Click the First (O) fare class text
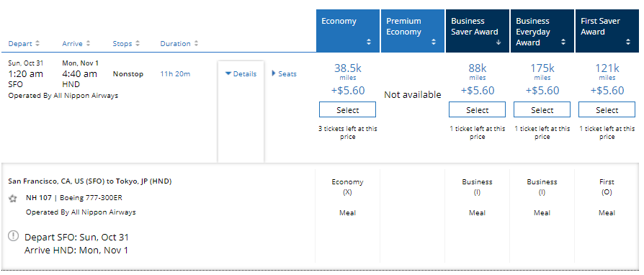This screenshot has width=644, height=275. (x=607, y=186)
